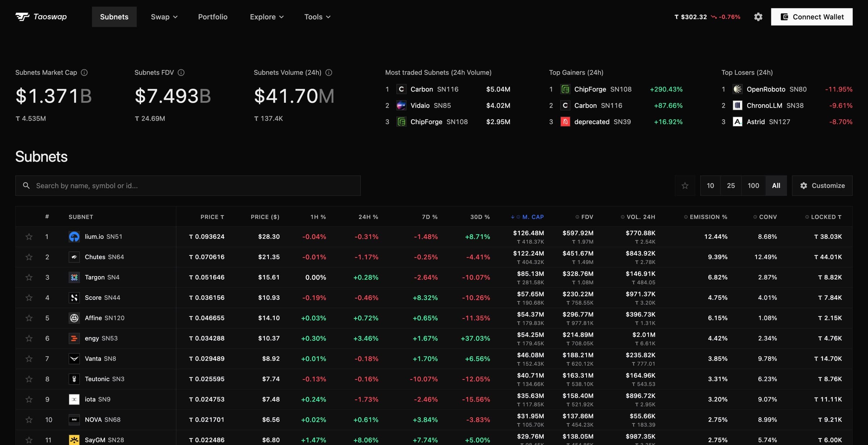Favorite lium.io with its star
Image resolution: width=868 pixels, height=445 pixels.
[x=29, y=237]
